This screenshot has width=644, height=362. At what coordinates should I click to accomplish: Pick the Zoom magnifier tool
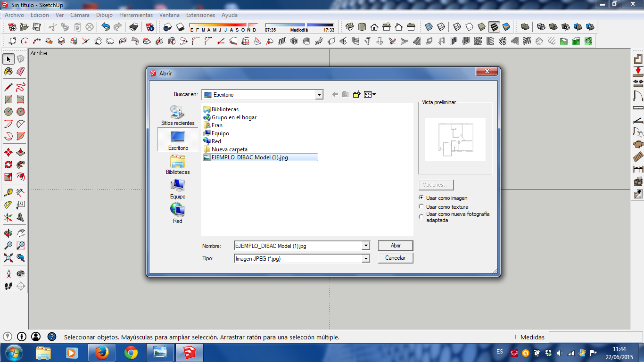pos(8,245)
